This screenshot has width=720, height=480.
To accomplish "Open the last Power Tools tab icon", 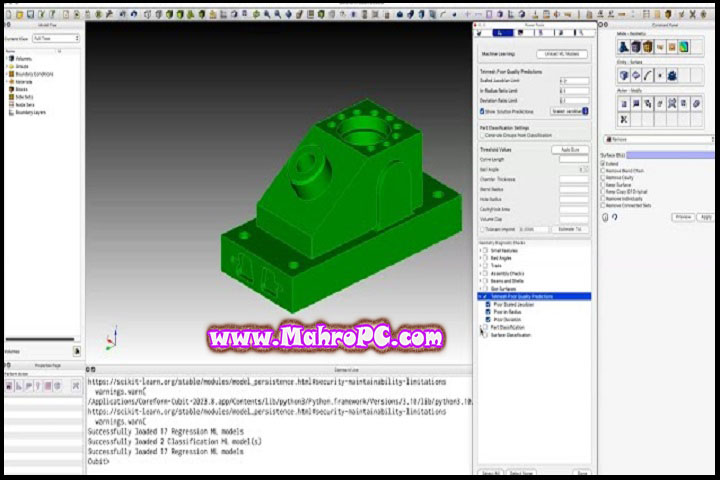I will click(580, 33).
